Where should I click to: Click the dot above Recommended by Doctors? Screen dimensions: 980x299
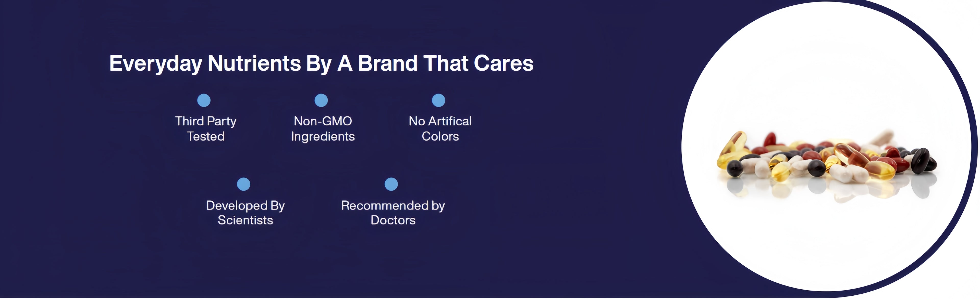pos(391,184)
